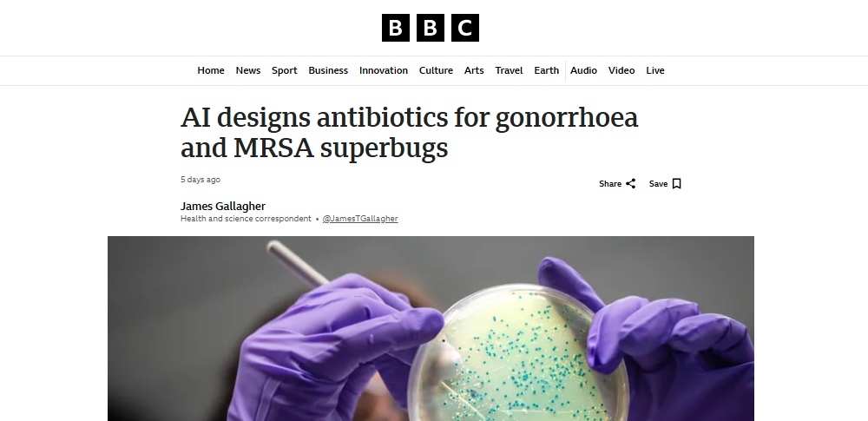
Task: Select Earth in navigation bar
Action: [547, 70]
